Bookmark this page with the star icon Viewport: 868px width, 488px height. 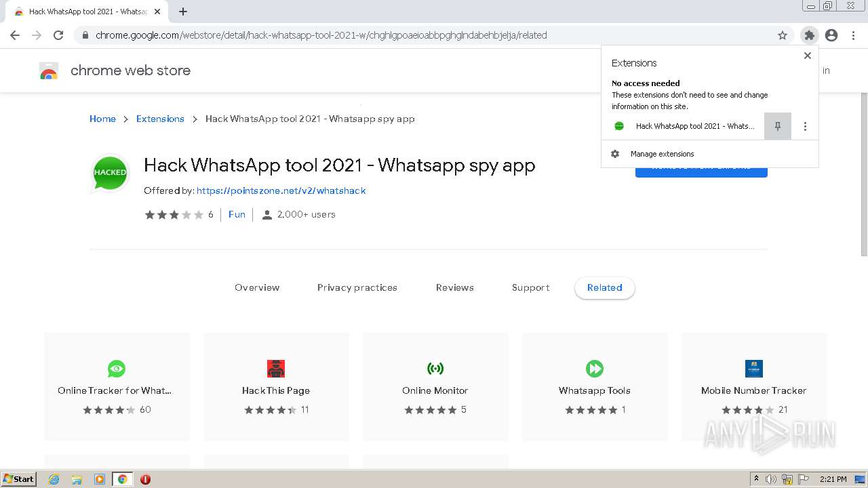pyautogui.click(x=783, y=35)
